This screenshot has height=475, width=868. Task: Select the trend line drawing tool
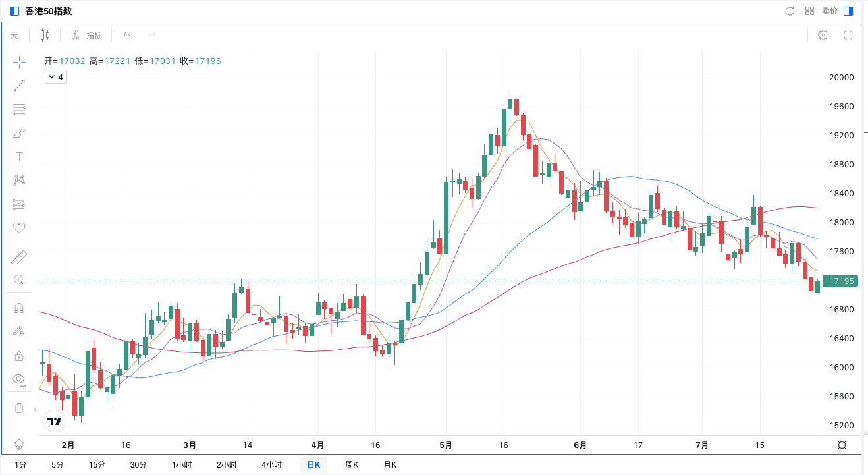[19, 86]
